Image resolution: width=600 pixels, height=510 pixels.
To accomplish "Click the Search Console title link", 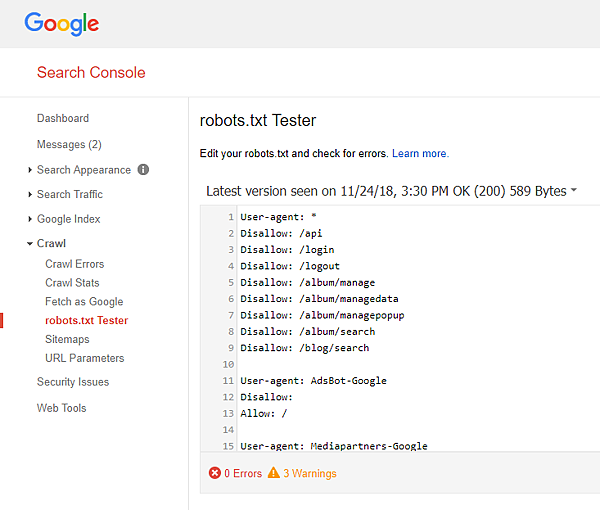I will point(91,72).
